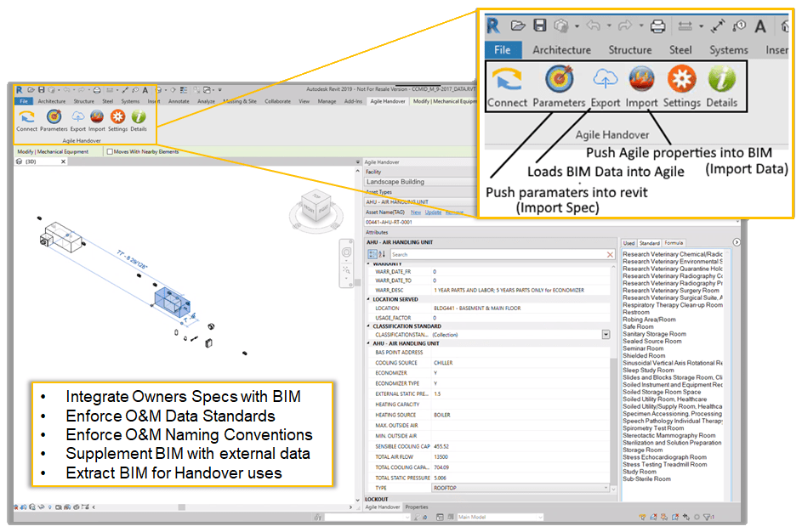Click Connect icon in main Revit ribbon

pyautogui.click(x=26, y=117)
